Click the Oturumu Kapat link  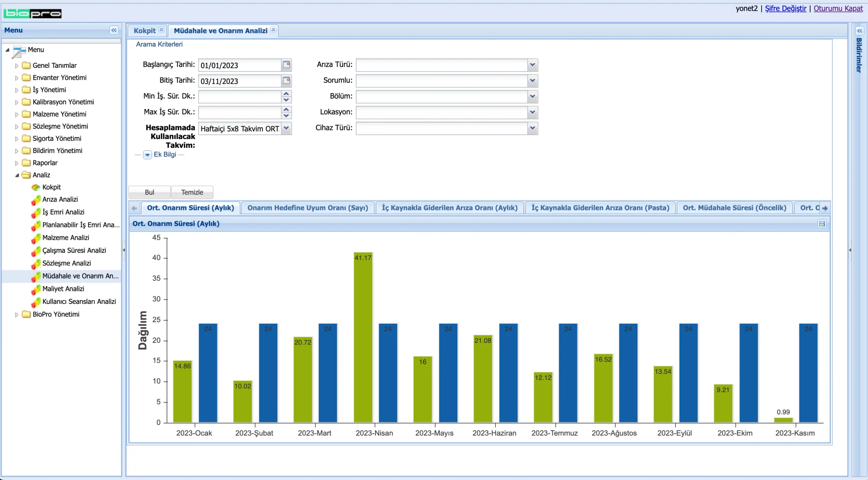(x=838, y=8)
